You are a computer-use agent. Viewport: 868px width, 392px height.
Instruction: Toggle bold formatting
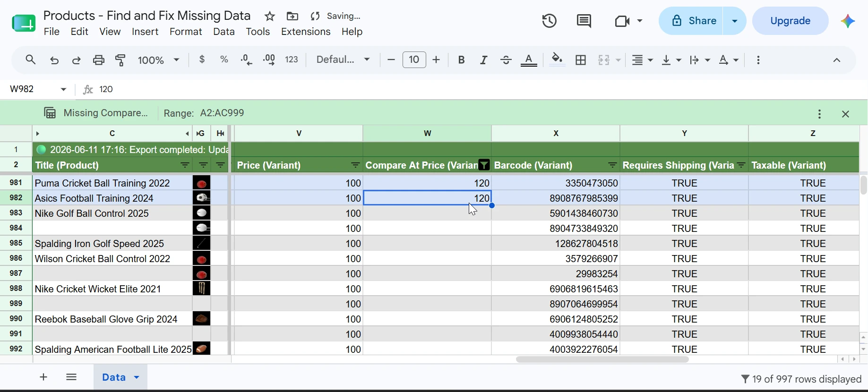[462, 60]
